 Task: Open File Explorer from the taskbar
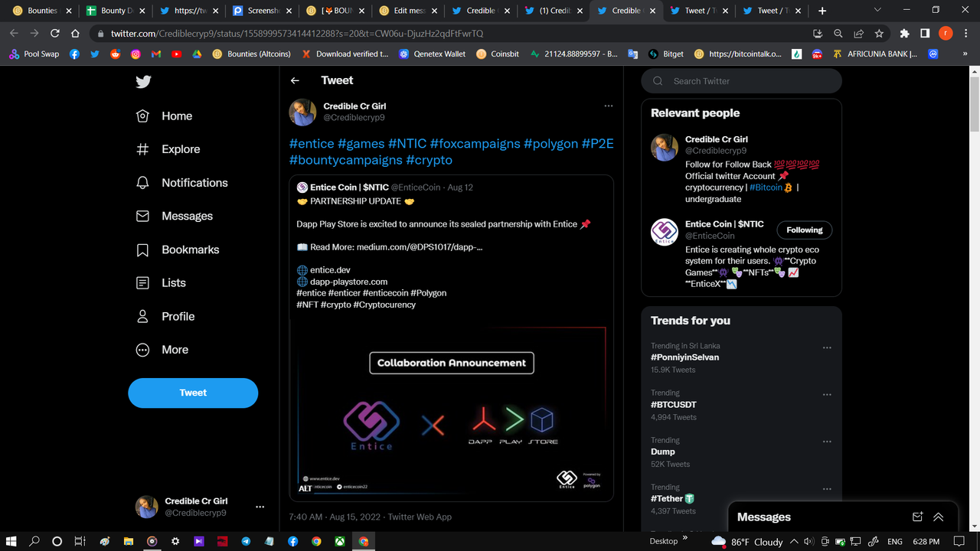(129, 541)
